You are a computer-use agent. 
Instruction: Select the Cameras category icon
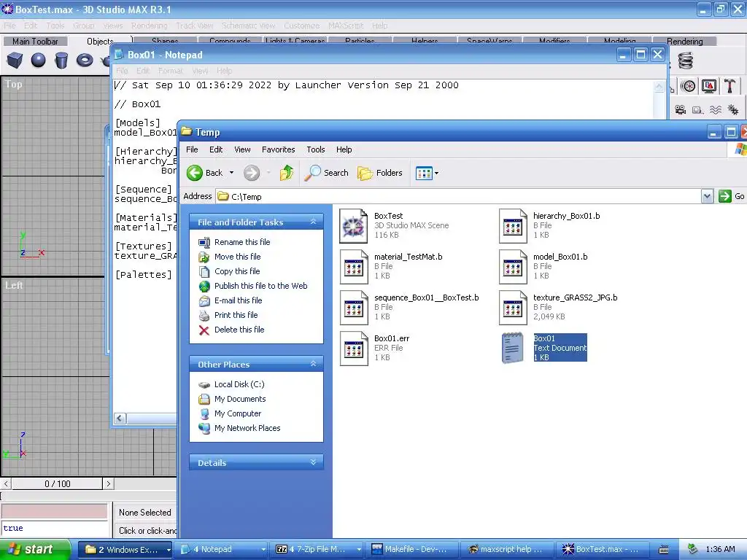681,110
